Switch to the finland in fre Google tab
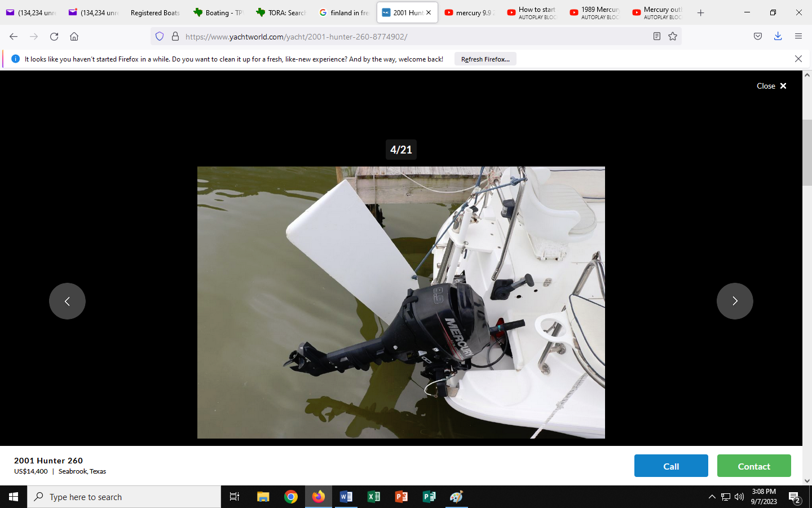Screen dimensions: 812x508 pos(344,12)
